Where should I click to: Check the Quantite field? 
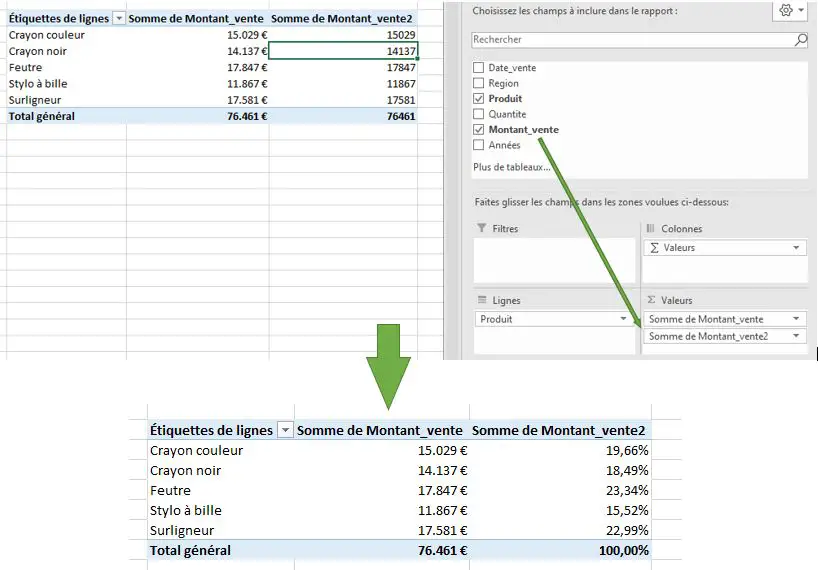(x=478, y=114)
